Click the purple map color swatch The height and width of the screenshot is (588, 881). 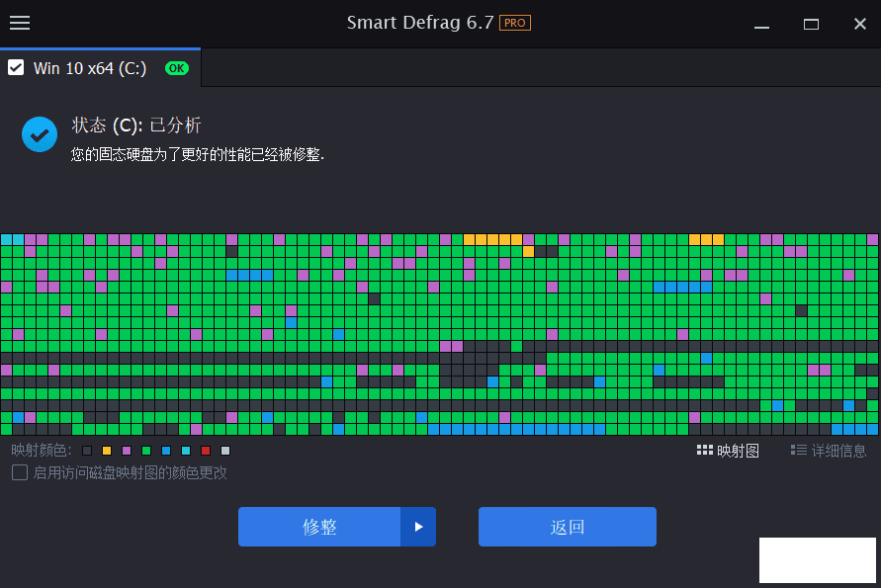(x=127, y=451)
